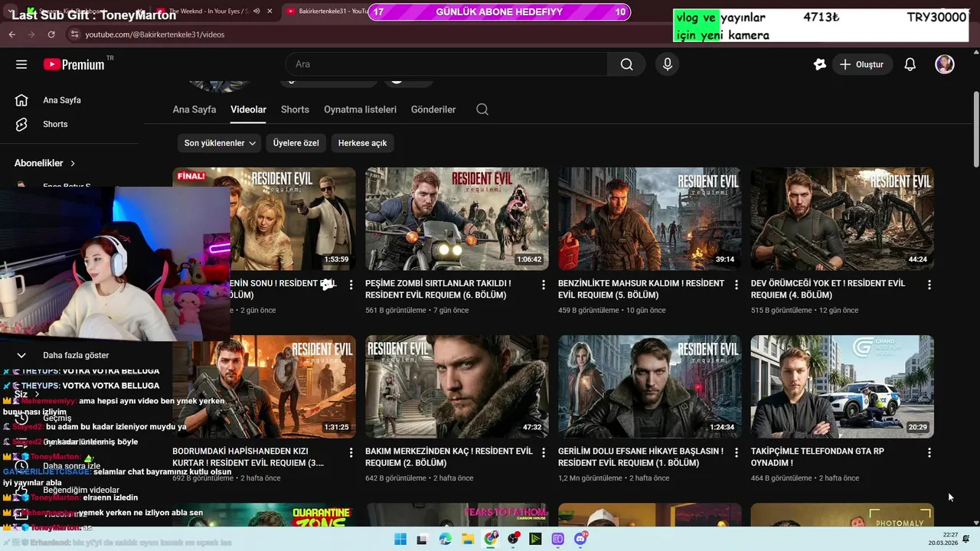Click the site info icon in the address bar
This screenshot has height=551, width=980.
click(74, 34)
